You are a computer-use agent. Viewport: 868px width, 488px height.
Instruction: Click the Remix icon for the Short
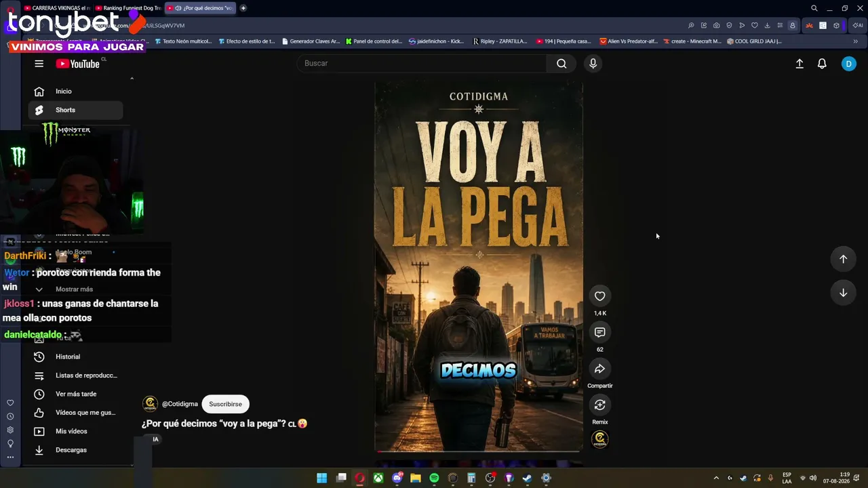click(599, 405)
